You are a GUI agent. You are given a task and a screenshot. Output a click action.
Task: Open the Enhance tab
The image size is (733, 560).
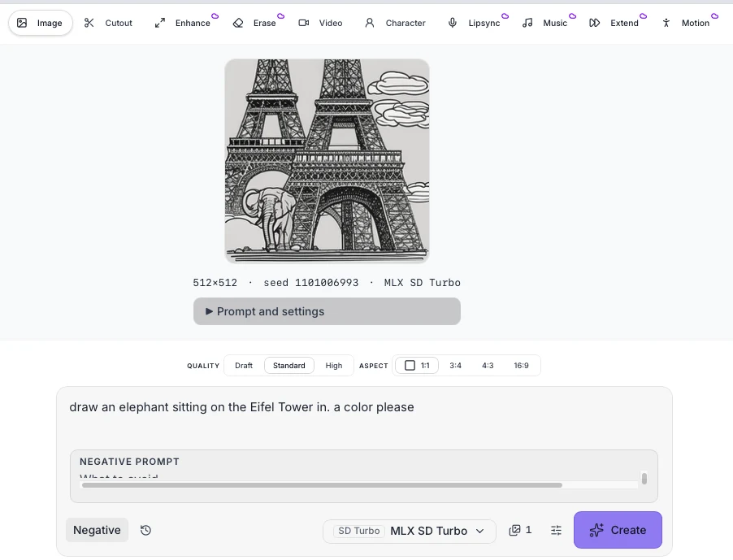coord(183,23)
